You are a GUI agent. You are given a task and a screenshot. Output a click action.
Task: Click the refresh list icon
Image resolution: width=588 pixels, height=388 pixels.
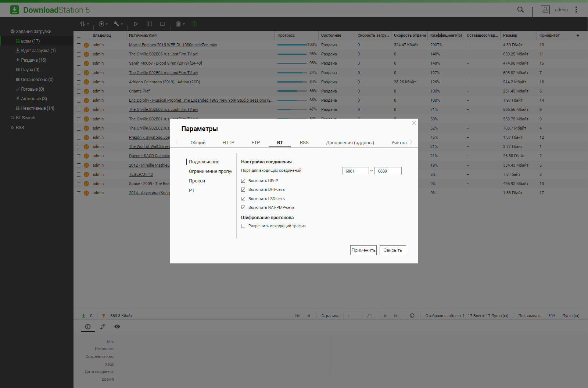click(412, 316)
